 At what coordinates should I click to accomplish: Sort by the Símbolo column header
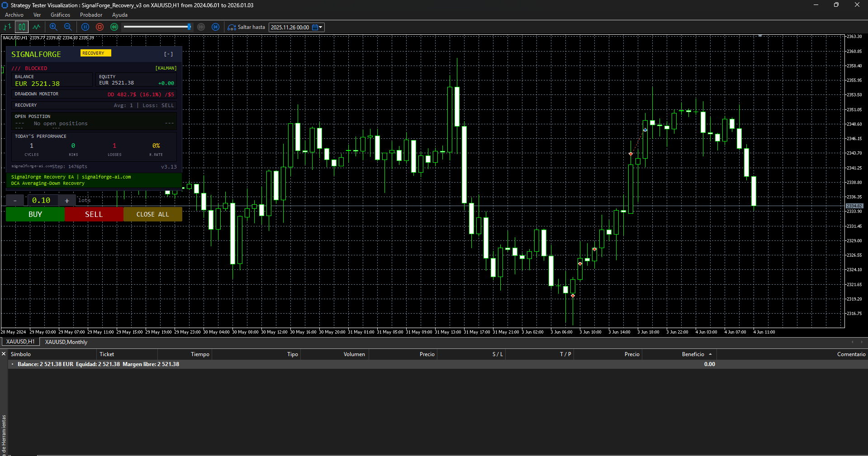pyautogui.click(x=52, y=354)
